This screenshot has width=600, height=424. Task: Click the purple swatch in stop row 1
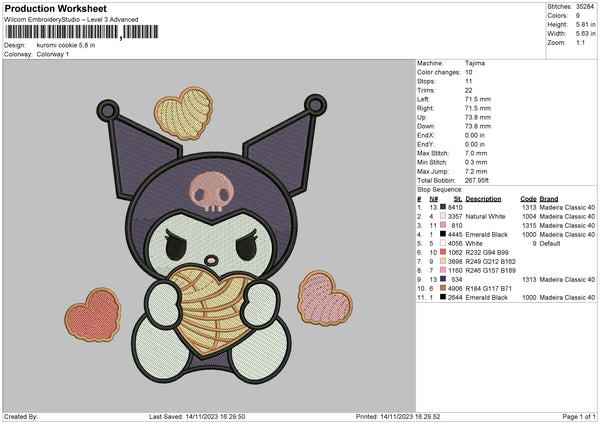[x=443, y=207]
